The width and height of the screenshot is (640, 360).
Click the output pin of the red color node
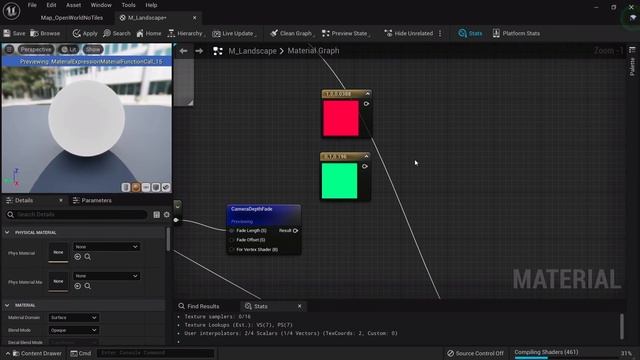(x=366, y=104)
